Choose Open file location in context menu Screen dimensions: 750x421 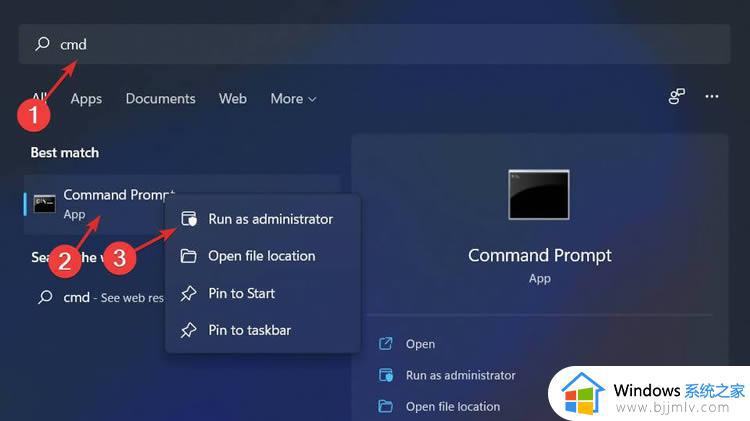[x=263, y=256]
